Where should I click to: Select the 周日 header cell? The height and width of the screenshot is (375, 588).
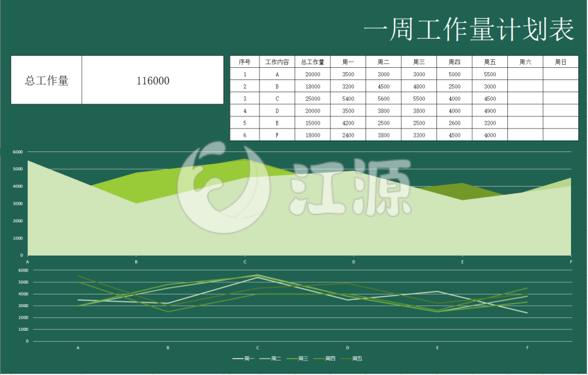coord(561,62)
